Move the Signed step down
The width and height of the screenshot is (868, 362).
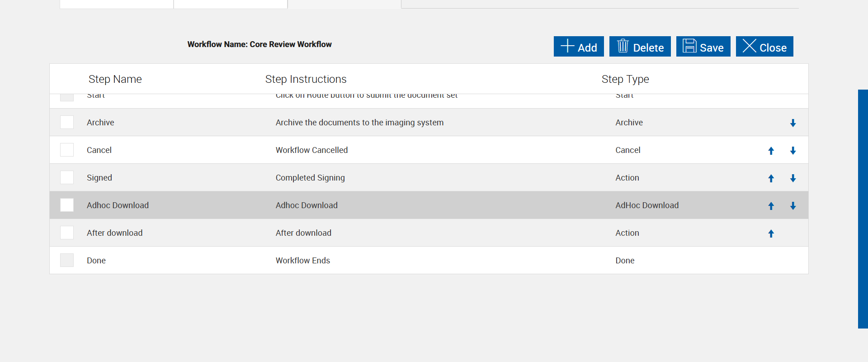click(x=793, y=178)
